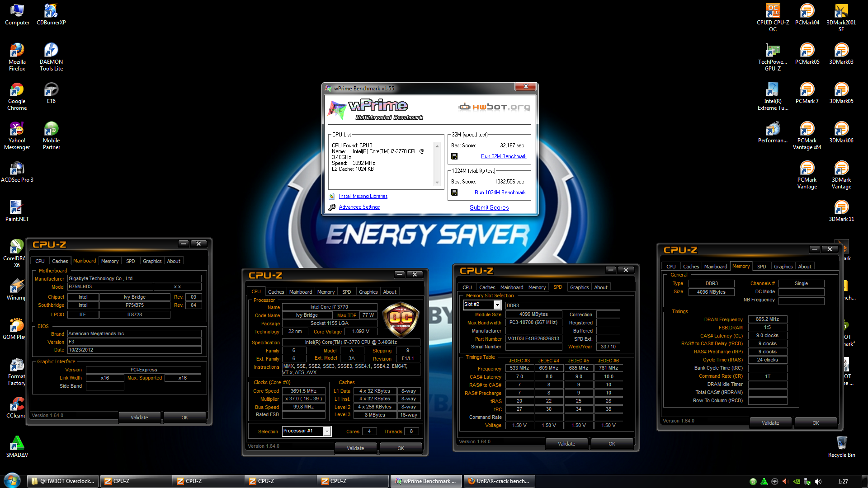The width and height of the screenshot is (868, 488).
Task: Switch to Caches tab in Mainboard CPU-Z window
Action: click(60, 261)
